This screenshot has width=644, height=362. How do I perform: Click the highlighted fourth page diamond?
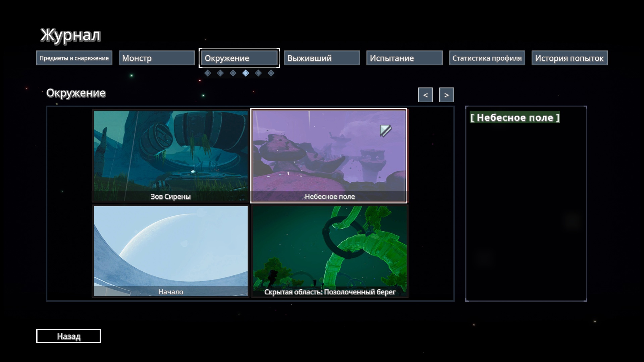tap(246, 73)
